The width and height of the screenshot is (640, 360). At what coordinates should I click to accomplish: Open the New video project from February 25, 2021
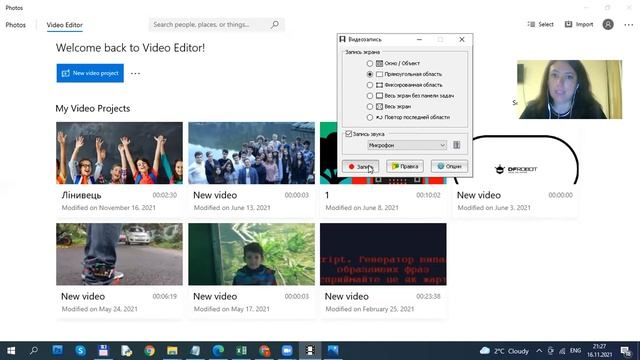click(x=383, y=254)
